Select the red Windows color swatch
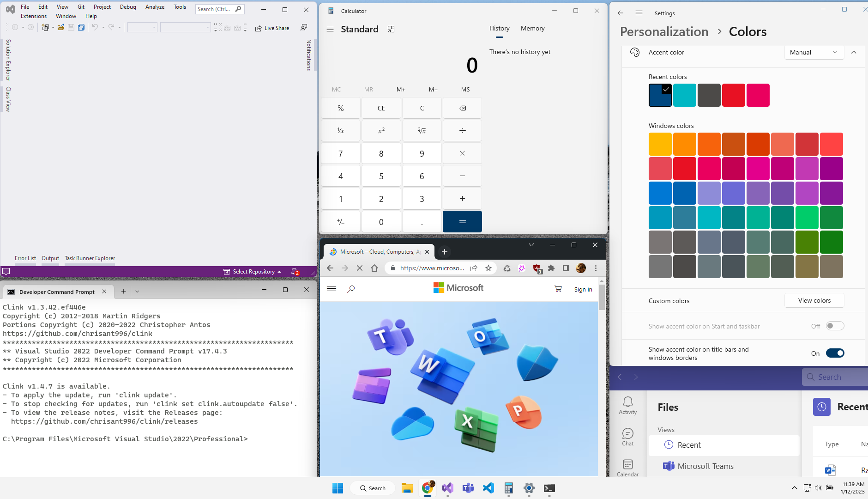The image size is (868, 499). point(685,168)
